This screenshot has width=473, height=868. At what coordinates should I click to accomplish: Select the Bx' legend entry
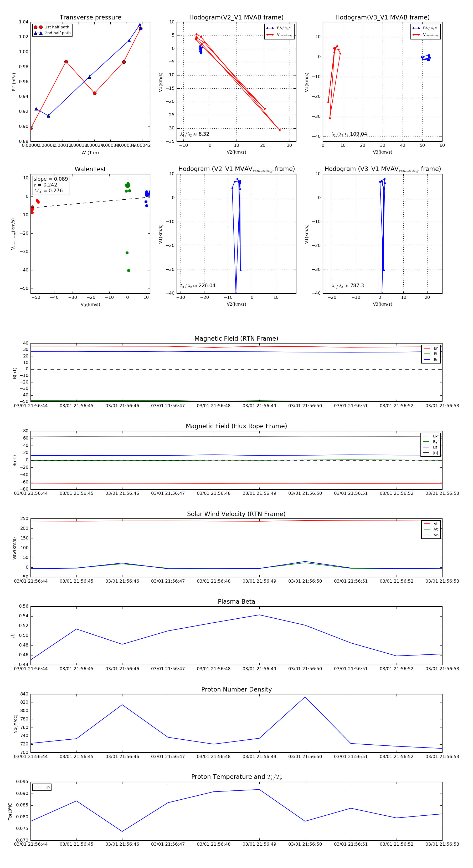[431, 436]
